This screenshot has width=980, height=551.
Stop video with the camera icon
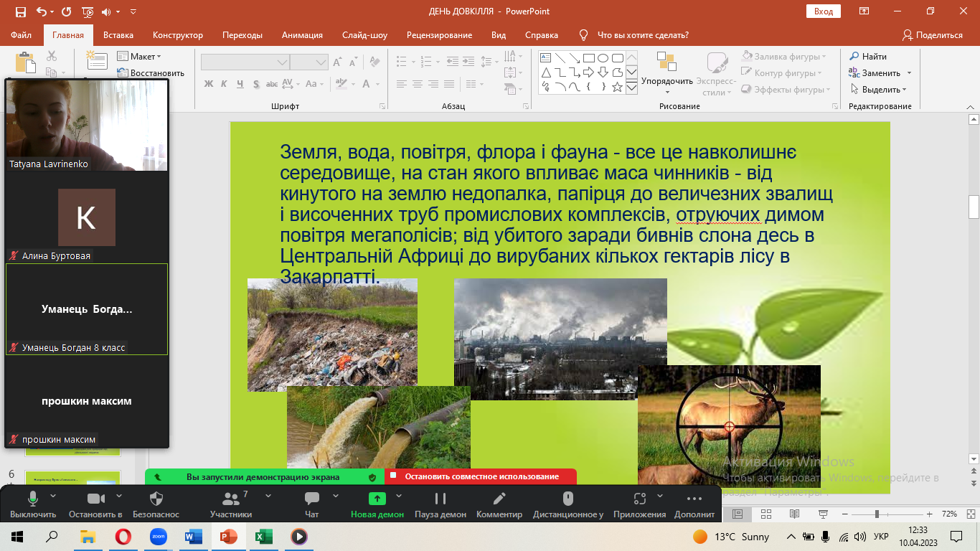95,499
